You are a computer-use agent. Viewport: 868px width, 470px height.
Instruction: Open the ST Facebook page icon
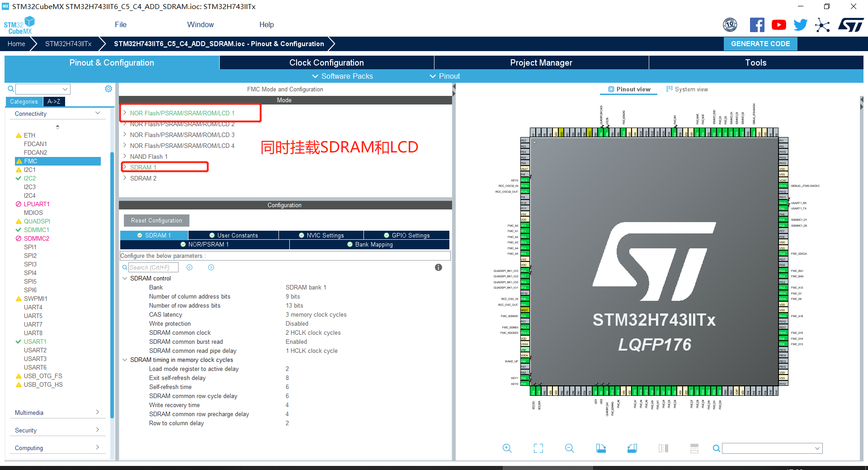coord(757,25)
